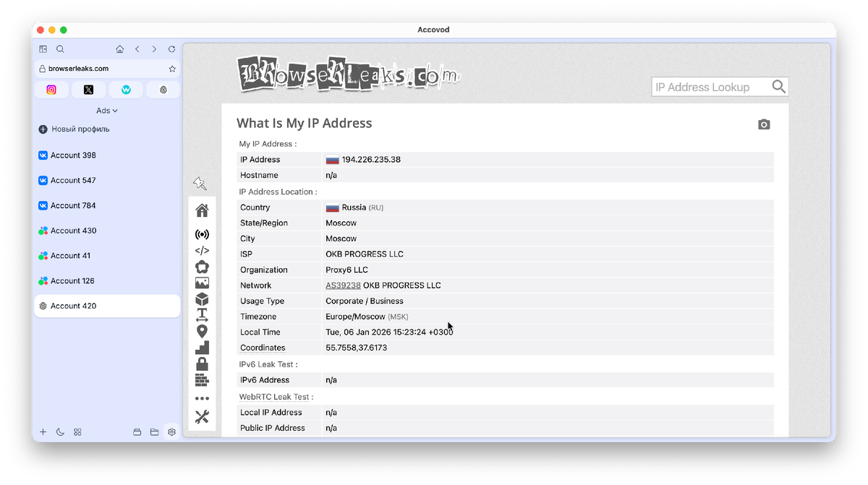Open the stairs icon tool
Image resolution: width=868 pixels, height=485 pixels.
click(x=202, y=348)
